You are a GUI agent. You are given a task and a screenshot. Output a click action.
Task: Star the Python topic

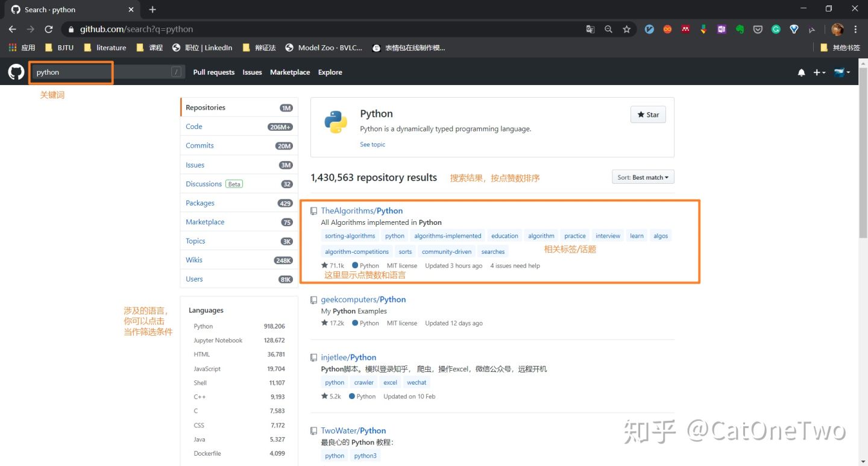pos(648,115)
